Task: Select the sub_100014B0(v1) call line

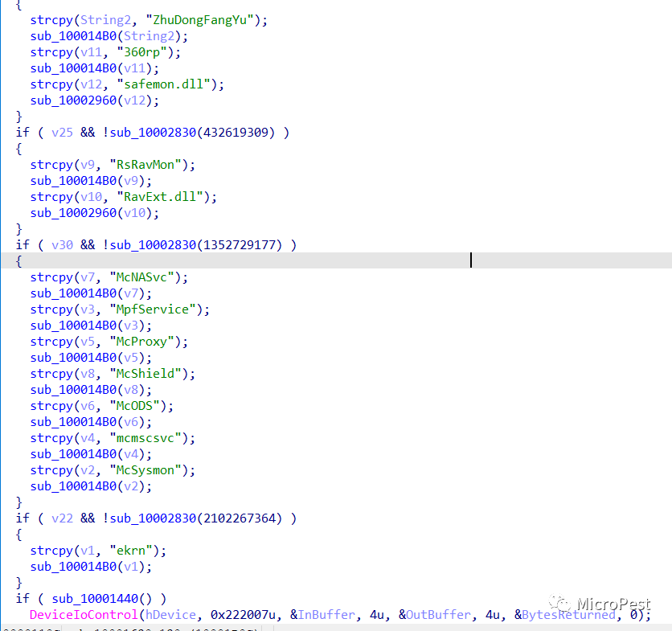Action: click(x=91, y=567)
